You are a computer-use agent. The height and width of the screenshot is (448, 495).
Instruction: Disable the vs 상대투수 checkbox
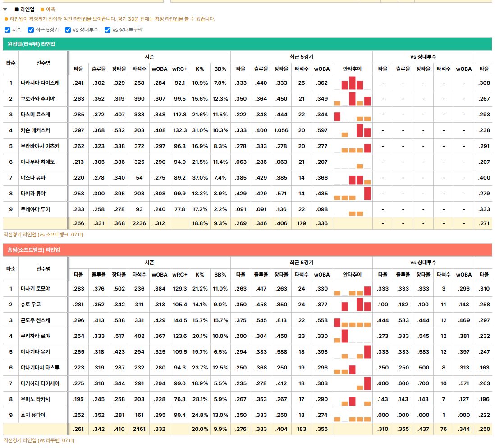coord(68,30)
